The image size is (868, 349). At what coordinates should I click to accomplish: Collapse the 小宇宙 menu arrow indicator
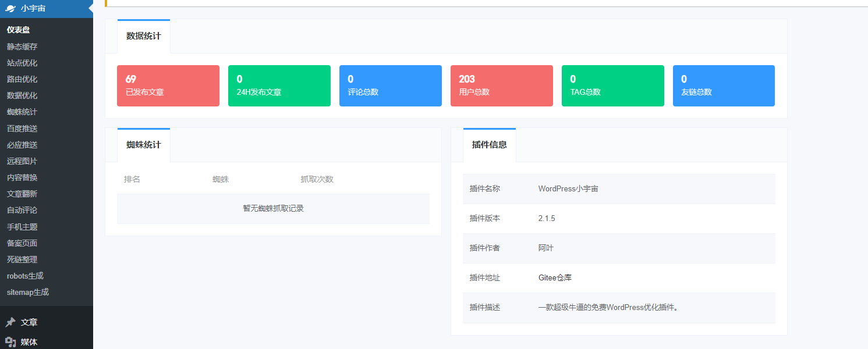tap(90, 9)
